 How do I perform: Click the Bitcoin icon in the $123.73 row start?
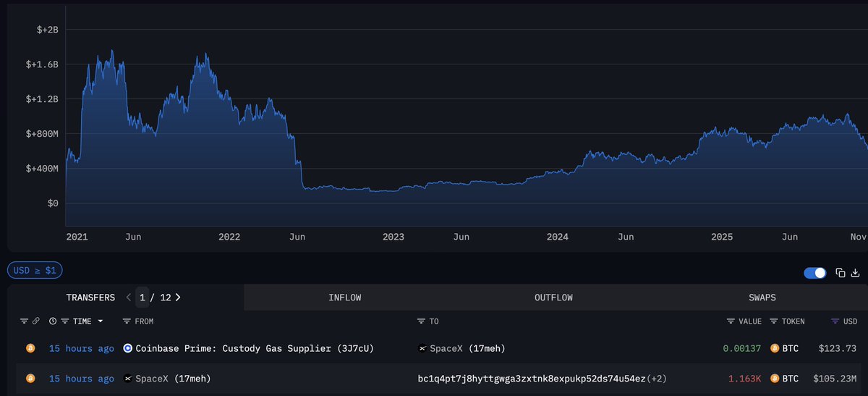point(30,348)
